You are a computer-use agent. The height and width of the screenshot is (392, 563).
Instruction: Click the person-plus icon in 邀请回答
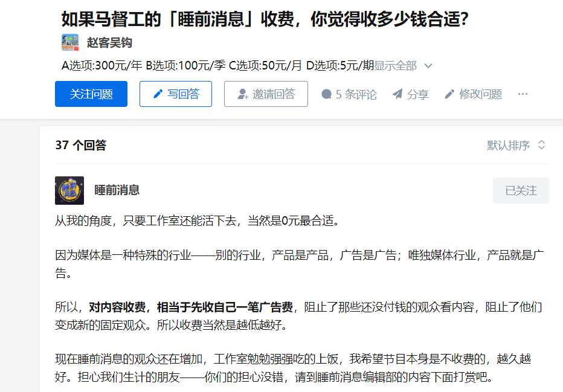point(243,94)
